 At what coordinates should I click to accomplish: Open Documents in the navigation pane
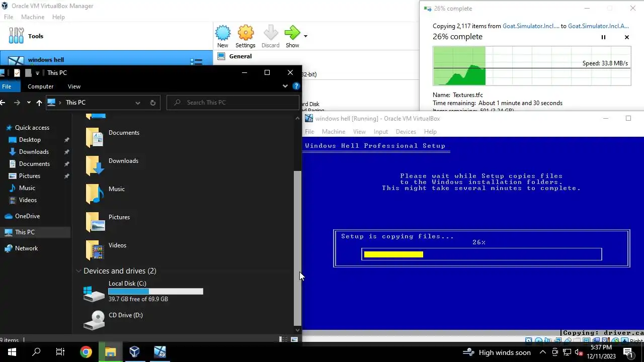pyautogui.click(x=34, y=164)
